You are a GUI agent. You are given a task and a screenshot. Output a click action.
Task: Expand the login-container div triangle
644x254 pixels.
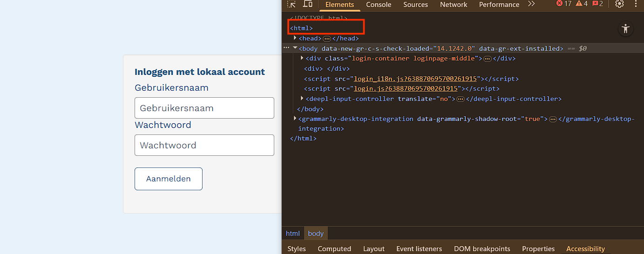click(x=302, y=58)
